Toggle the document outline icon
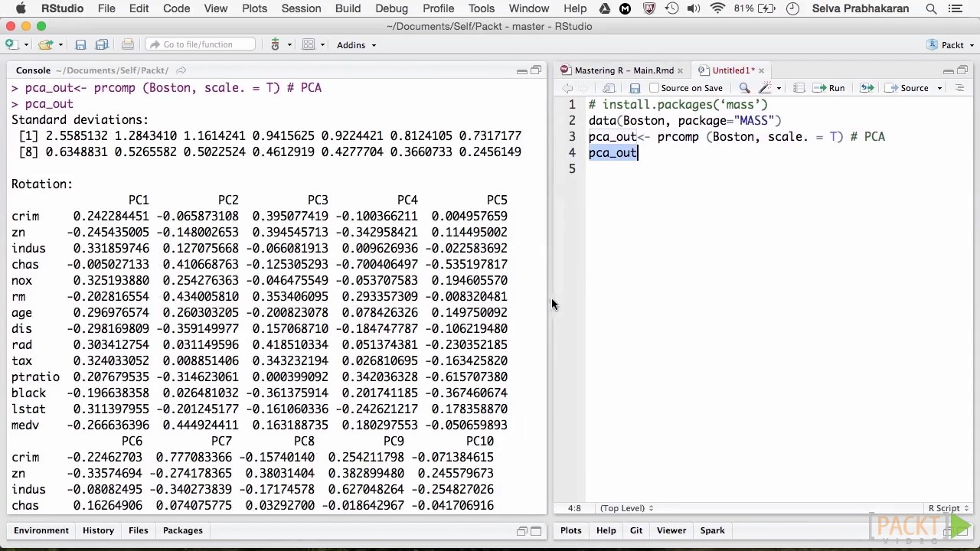The height and width of the screenshot is (551, 980). coord(959,88)
